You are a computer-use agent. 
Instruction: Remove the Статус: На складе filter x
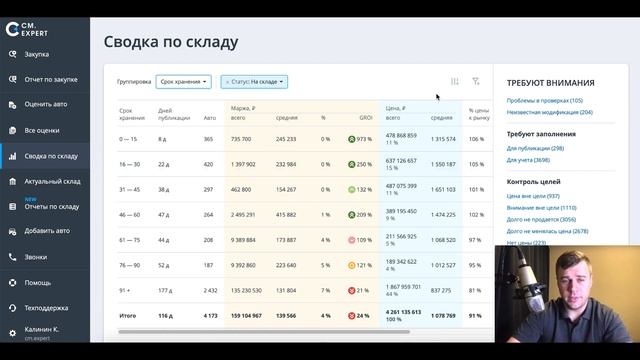[x=227, y=82]
